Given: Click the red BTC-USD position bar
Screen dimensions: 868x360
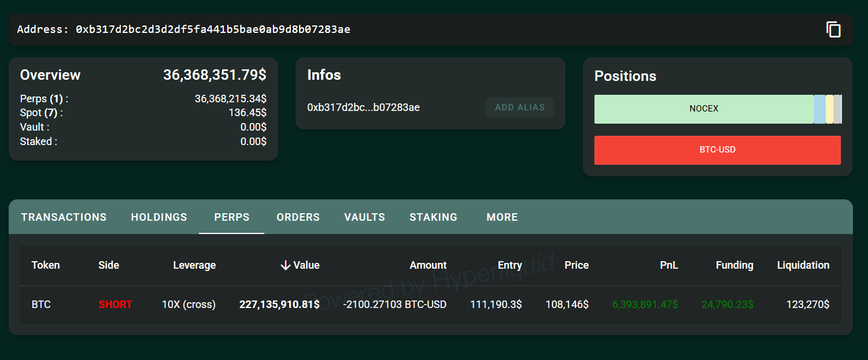Looking at the screenshot, I should (x=717, y=150).
